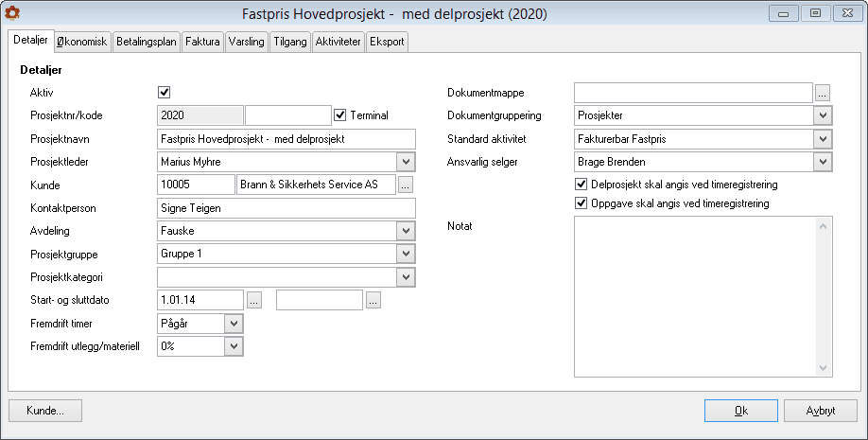The width and height of the screenshot is (868, 440).
Task: Click the customer name field Brann & Sikkerhets Service AS
Action: [x=316, y=185]
